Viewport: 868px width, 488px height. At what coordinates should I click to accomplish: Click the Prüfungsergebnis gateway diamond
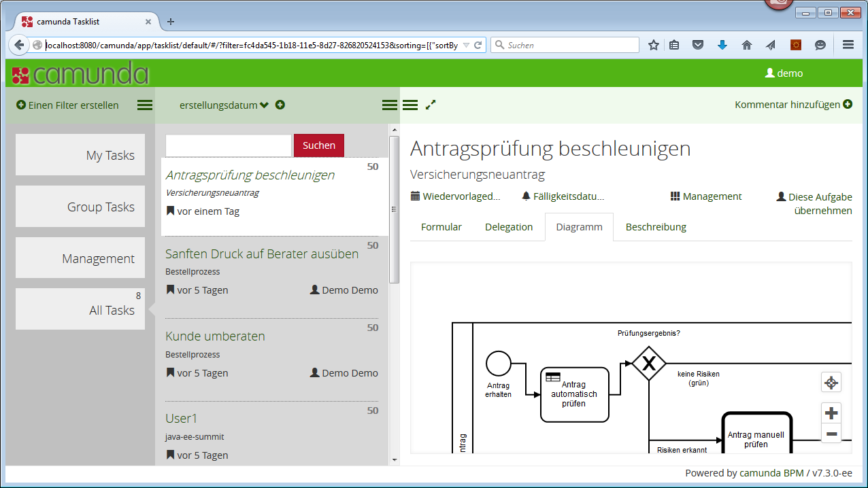(649, 364)
